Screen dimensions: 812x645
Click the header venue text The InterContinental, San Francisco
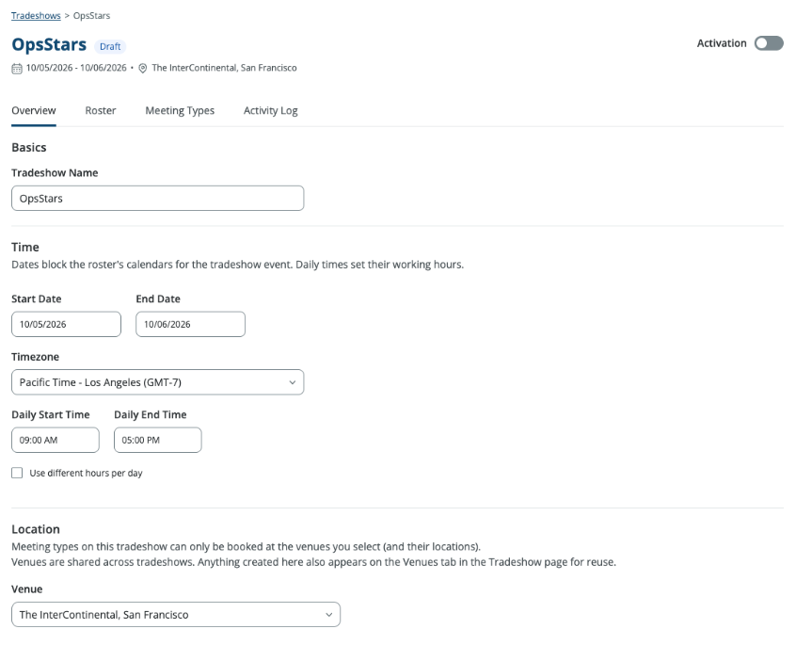click(x=224, y=68)
